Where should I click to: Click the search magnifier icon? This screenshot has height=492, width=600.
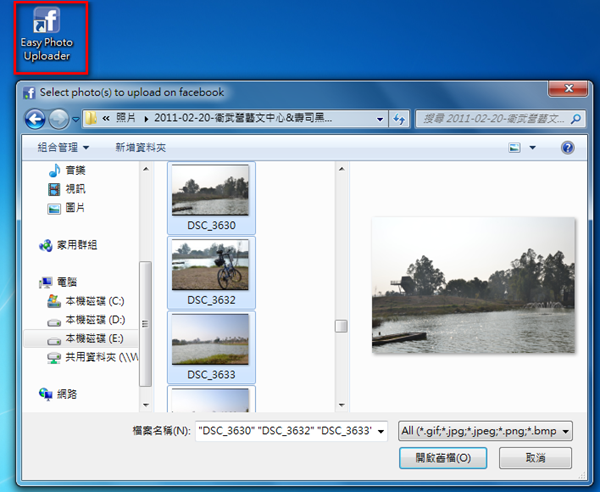coord(576,119)
